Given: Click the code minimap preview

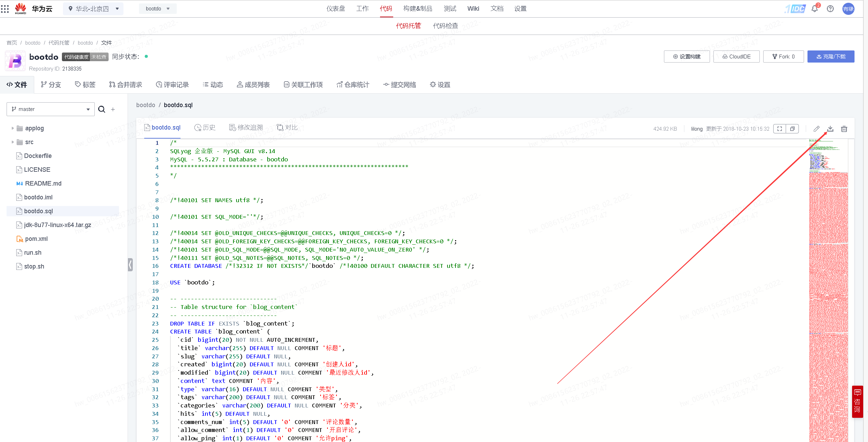Looking at the screenshot, I should click(828, 276).
